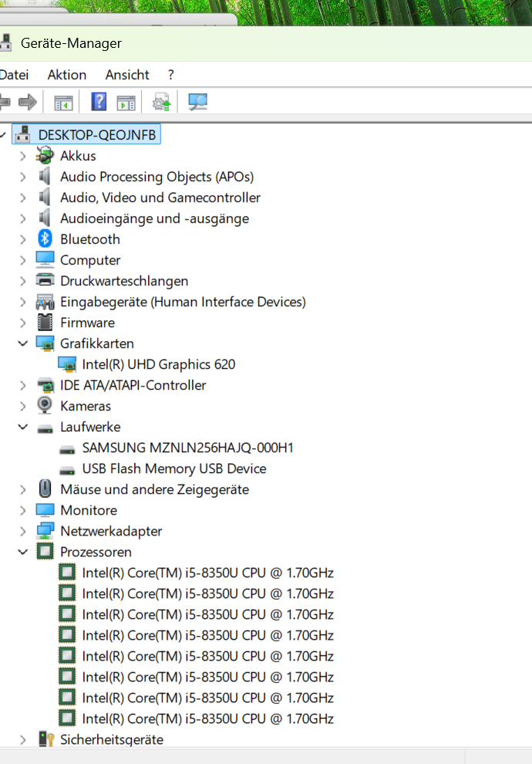This screenshot has height=764, width=532.
Task: Select the first Intel Core i5-8350U entry
Action: [207, 573]
